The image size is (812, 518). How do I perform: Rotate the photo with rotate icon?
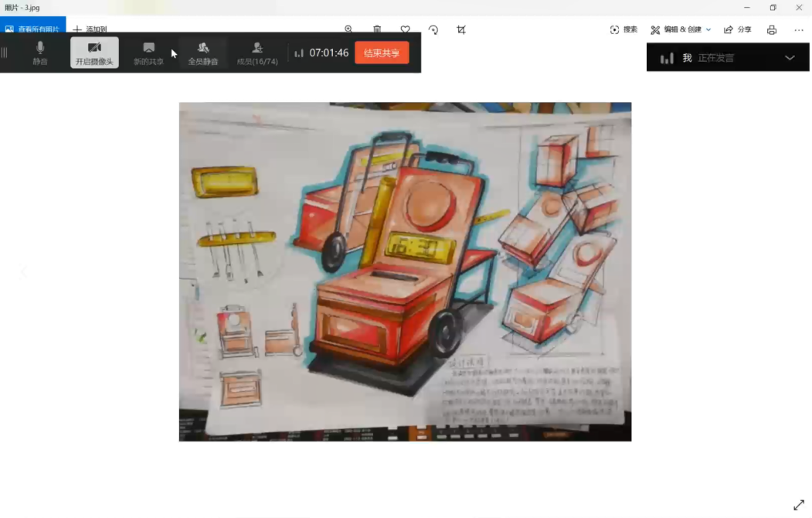433,29
